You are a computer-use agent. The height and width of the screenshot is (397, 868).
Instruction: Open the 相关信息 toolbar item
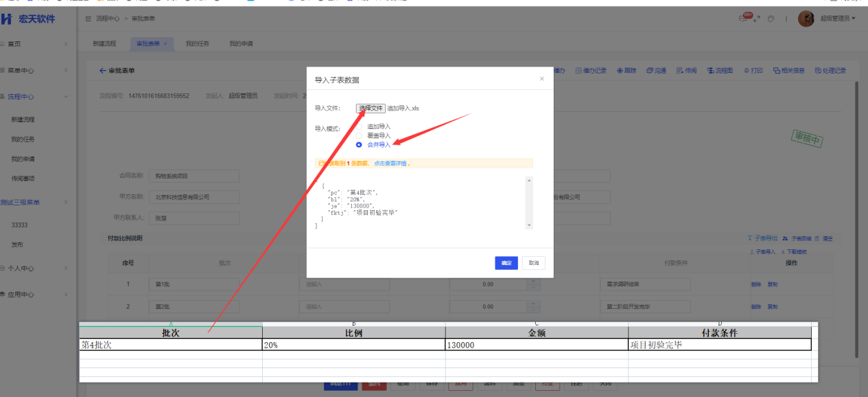(x=788, y=71)
